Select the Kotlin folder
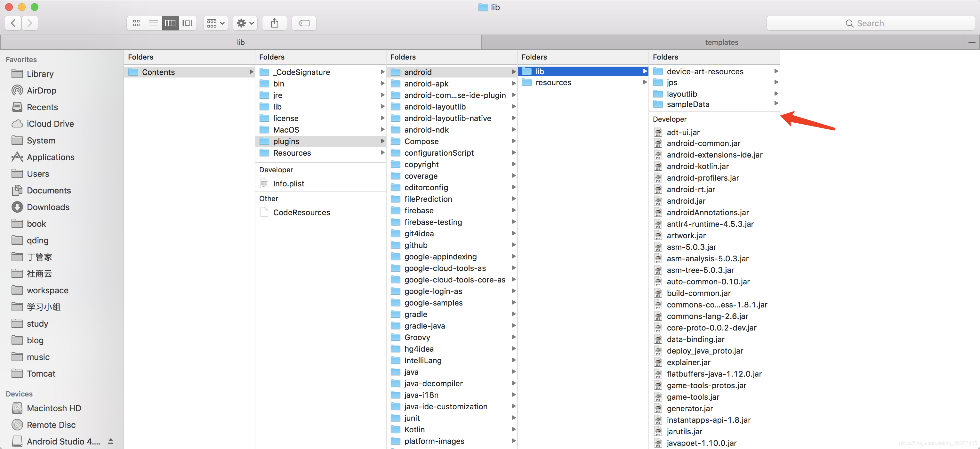The image size is (980, 449). tap(452, 429)
